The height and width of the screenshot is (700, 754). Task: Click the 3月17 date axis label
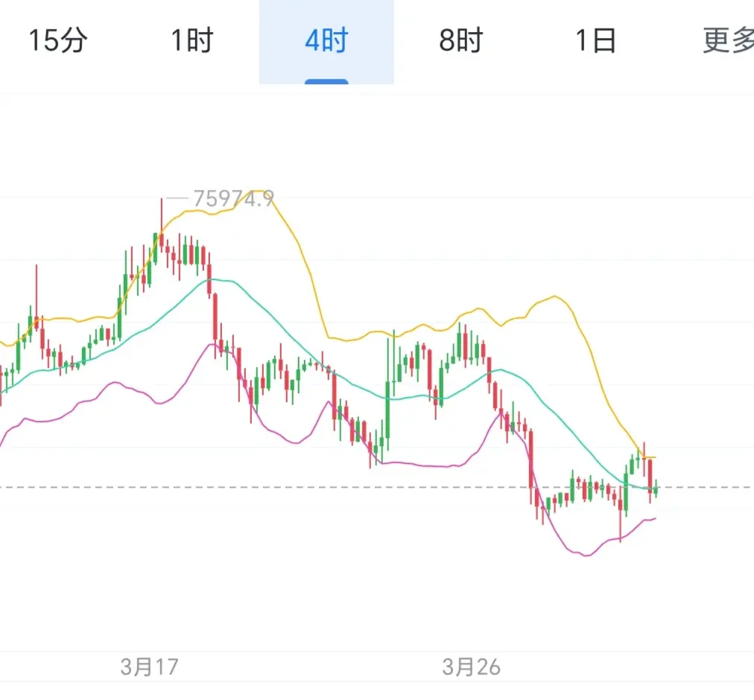(x=149, y=666)
